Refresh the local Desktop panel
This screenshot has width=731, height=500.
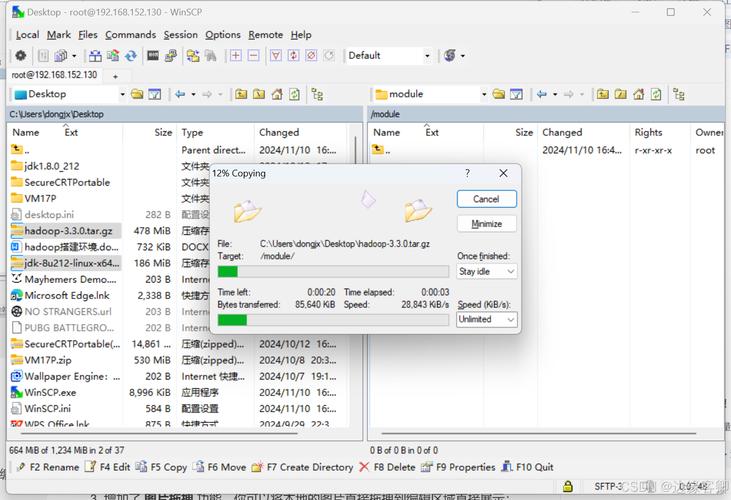295,94
